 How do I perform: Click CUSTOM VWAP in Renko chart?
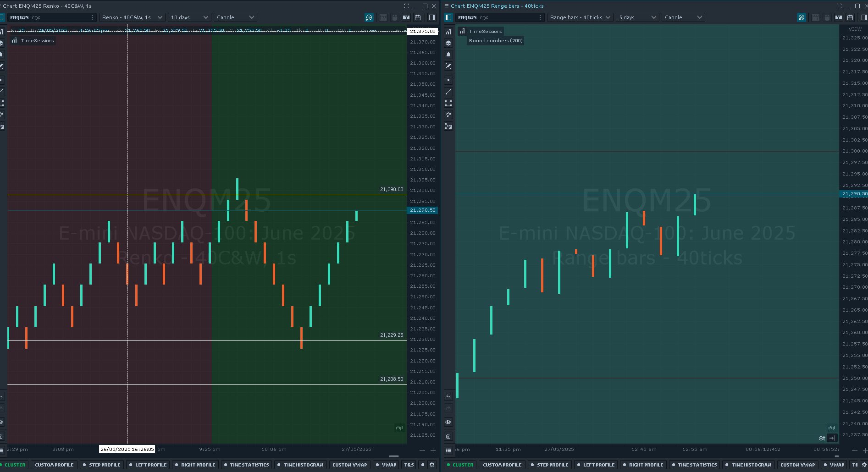coord(350,465)
